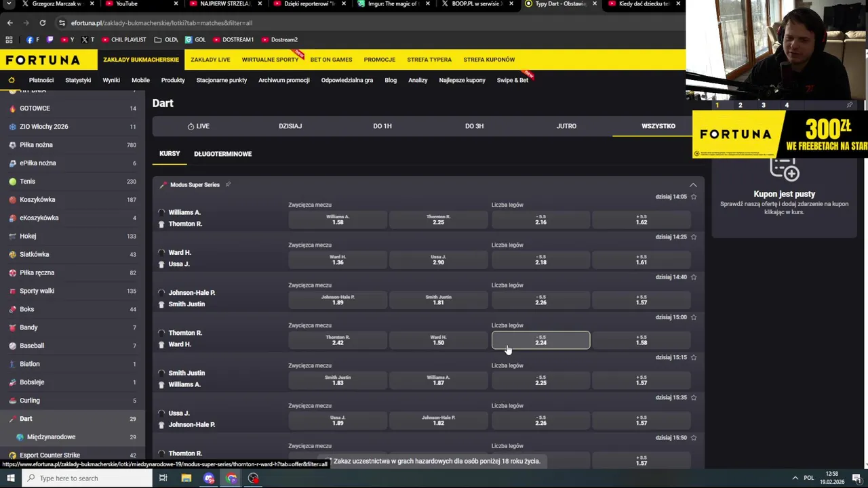Click the Koszykówka basketball icon
The width and height of the screenshot is (868, 488).
point(13,200)
